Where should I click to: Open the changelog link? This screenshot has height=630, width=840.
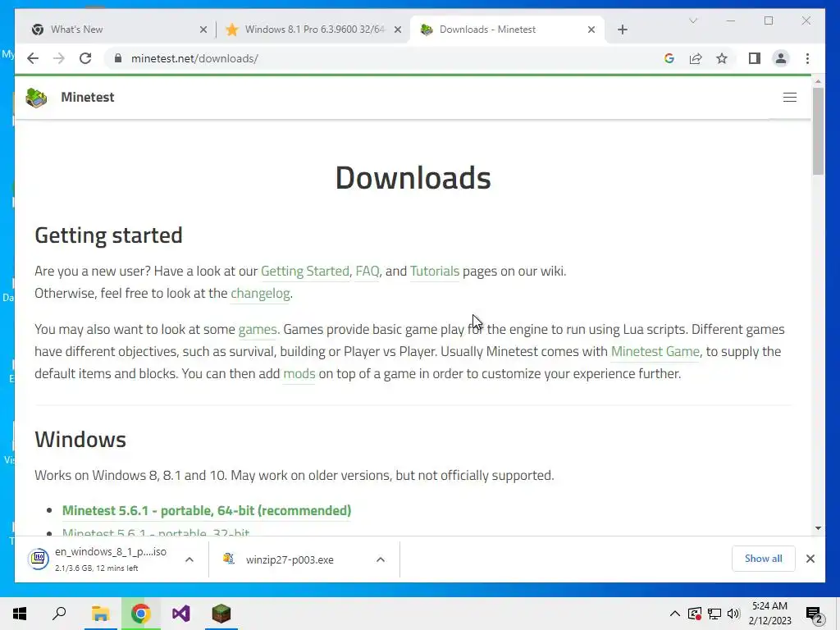coord(260,293)
